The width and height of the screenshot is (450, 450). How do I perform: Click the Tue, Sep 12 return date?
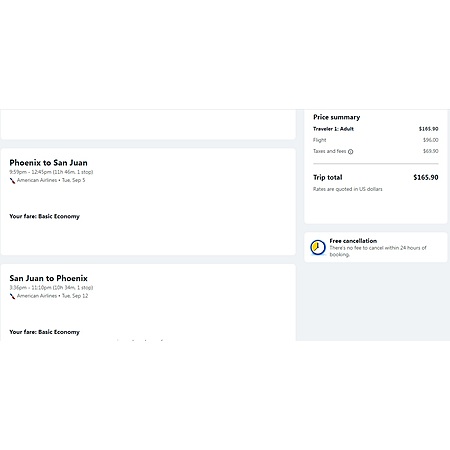(x=75, y=296)
